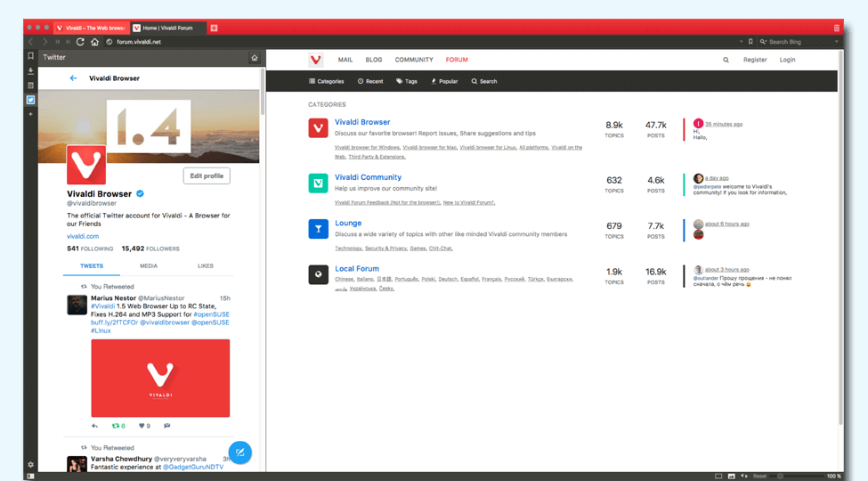Switch to Home | Vivaldi Forum tab

(x=167, y=28)
